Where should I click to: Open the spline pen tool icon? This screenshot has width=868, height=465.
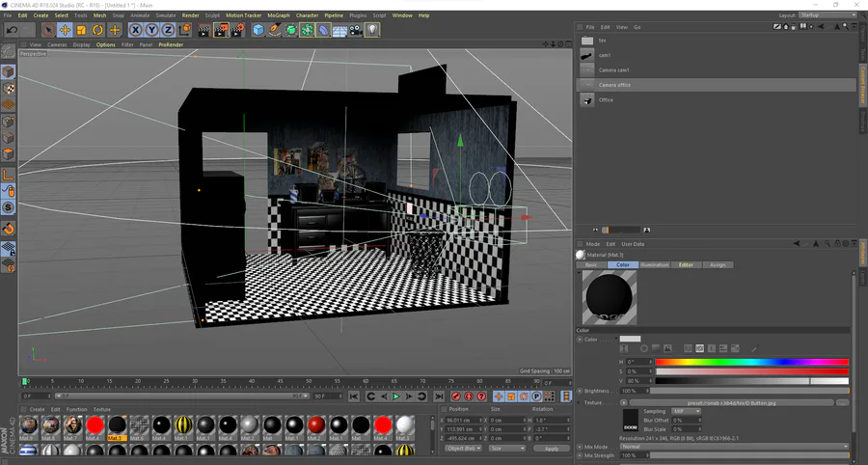(275, 30)
